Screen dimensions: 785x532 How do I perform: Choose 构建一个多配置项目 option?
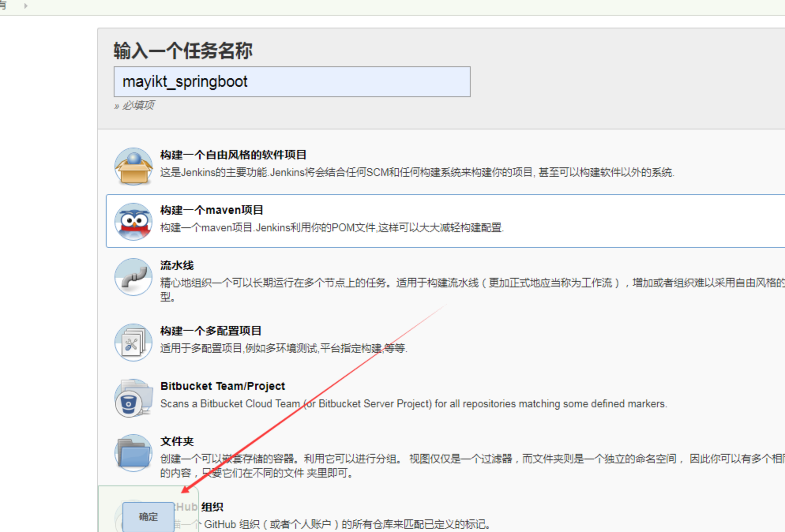210,331
